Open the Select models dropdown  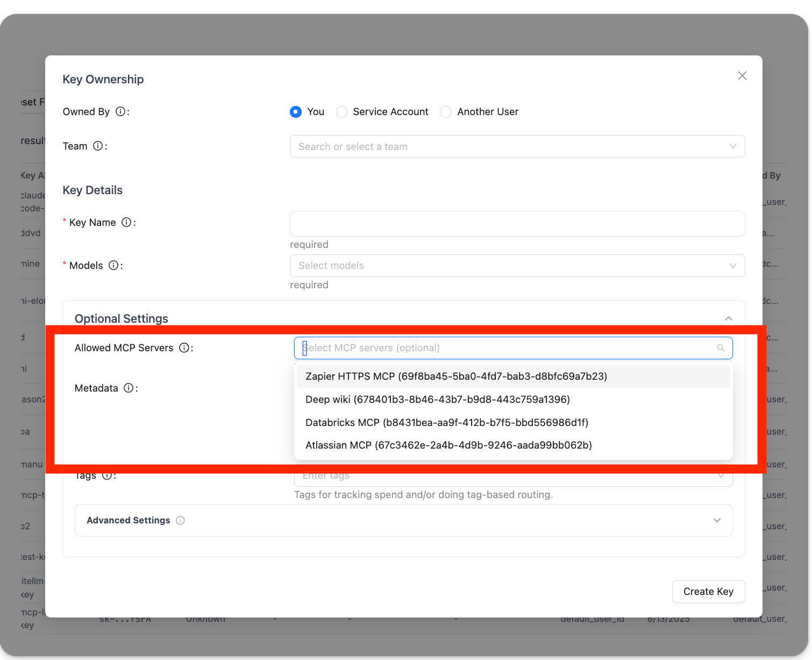click(x=517, y=266)
